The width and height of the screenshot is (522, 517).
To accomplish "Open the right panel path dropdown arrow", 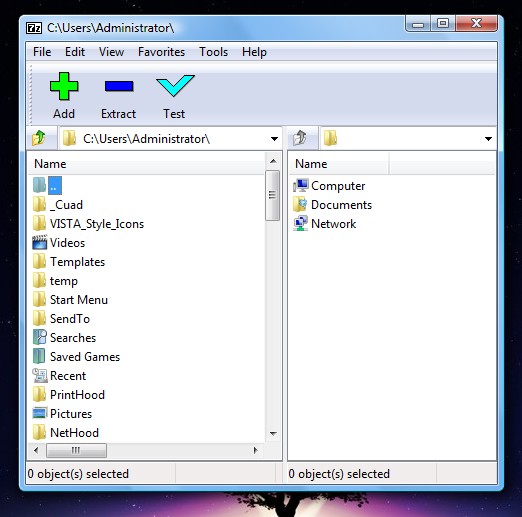I will coord(488,139).
